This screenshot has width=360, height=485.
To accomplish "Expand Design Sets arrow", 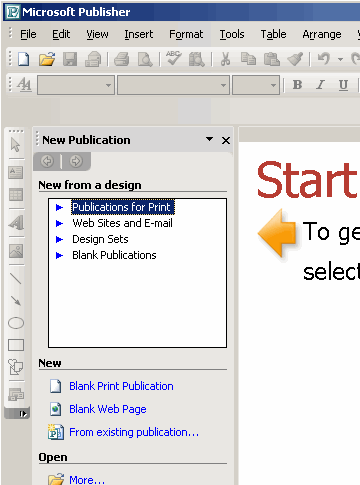I will click(59, 239).
